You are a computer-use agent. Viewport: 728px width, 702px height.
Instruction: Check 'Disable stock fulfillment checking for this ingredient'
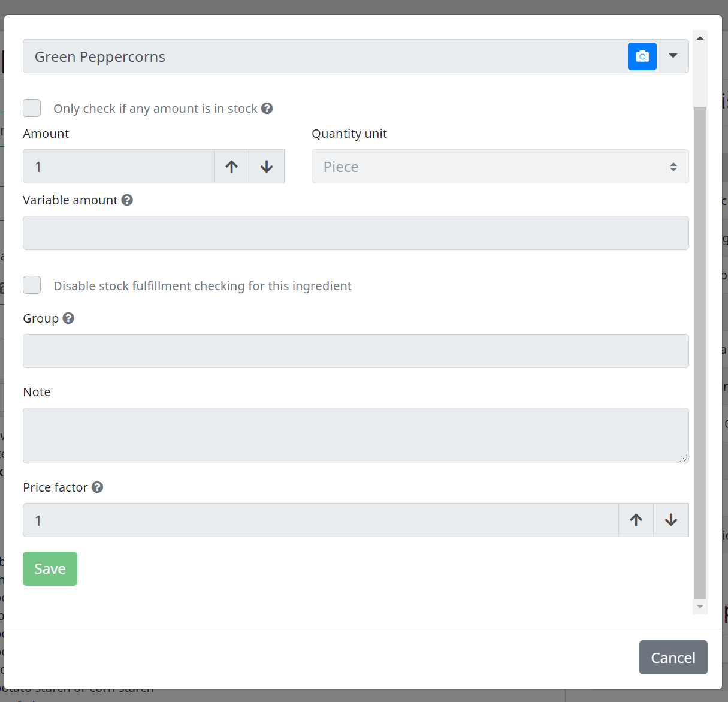click(31, 285)
